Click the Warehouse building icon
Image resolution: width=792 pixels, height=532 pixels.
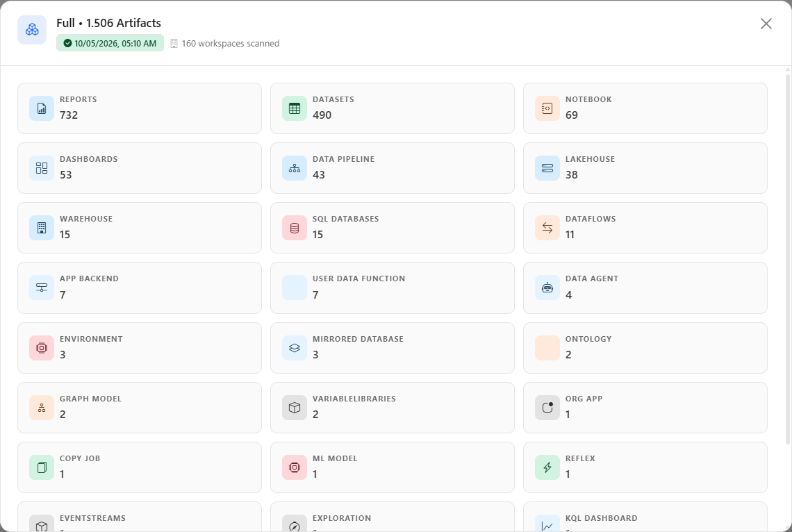click(x=42, y=228)
